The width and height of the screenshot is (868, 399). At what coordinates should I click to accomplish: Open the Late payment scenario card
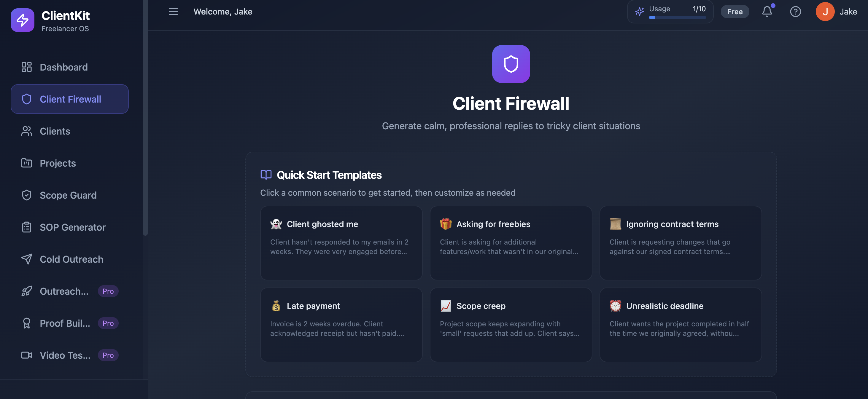click(x=341, y=325)
